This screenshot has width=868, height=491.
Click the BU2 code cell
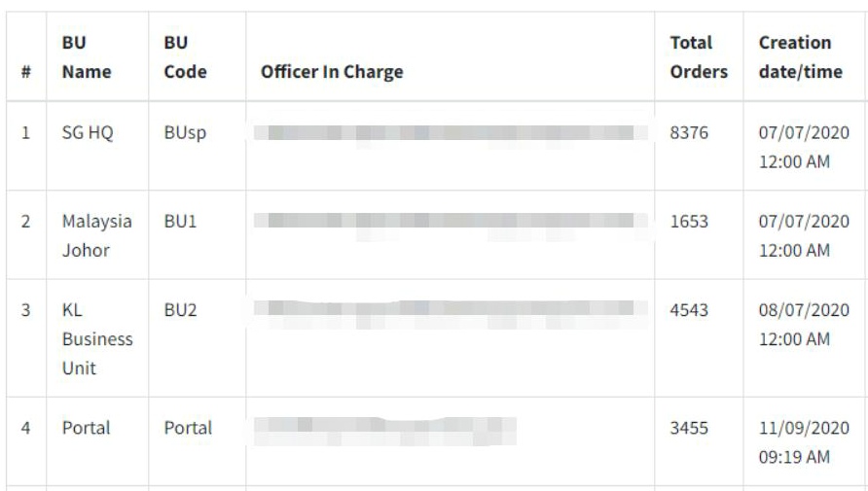click(180, 309)
